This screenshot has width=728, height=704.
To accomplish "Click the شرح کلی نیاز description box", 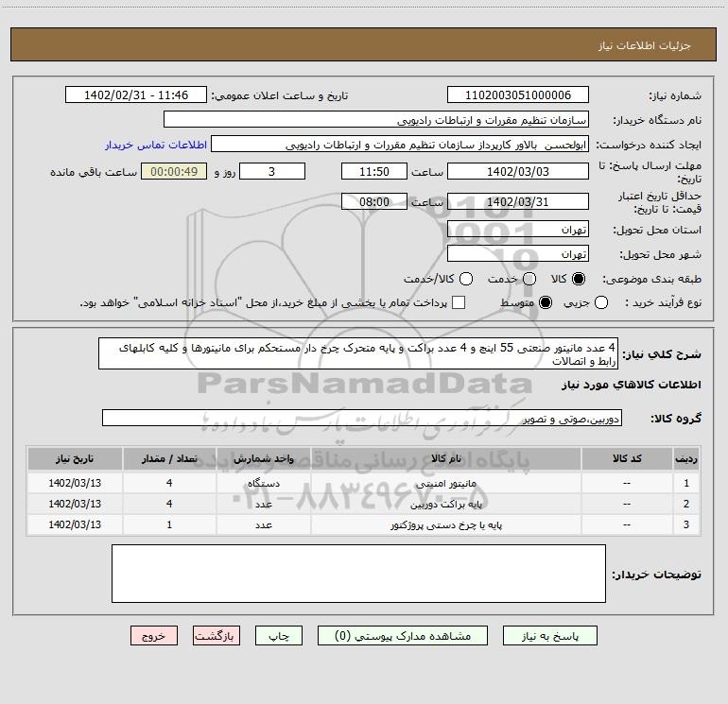I will click(x=358, y=353).
